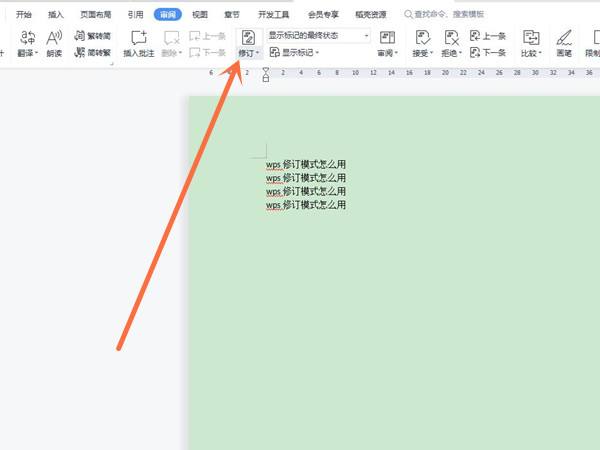The image size is (600, 450).
Task: Go to next change with 下一条
Action: (488, 52)
